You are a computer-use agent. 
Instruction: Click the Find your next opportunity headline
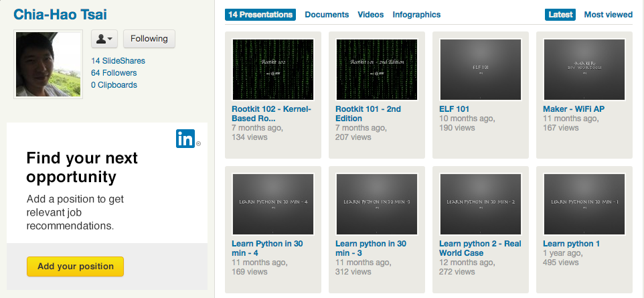point(82,167)
